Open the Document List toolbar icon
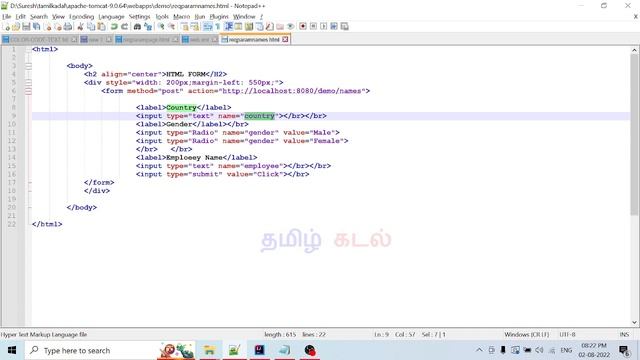This screenshot has width=640, height=360. [259, 27]
